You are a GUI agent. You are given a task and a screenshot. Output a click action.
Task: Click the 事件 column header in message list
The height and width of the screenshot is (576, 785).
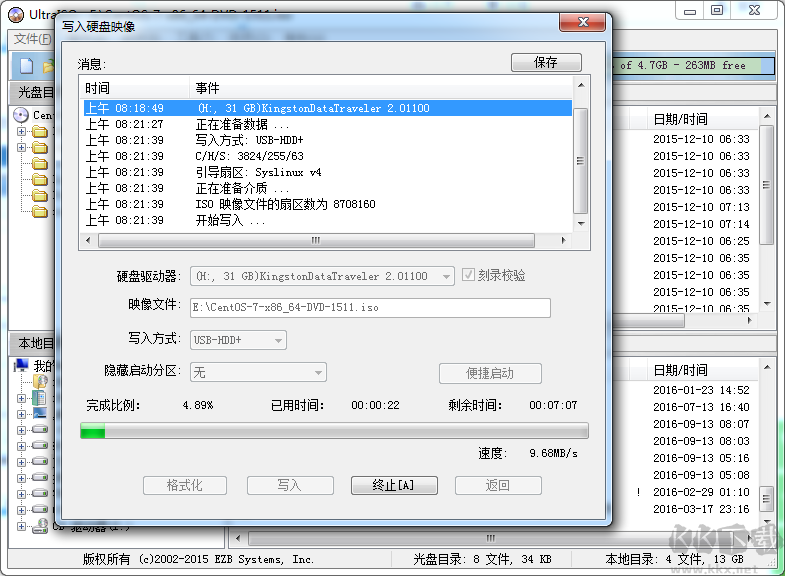[380, 89]
